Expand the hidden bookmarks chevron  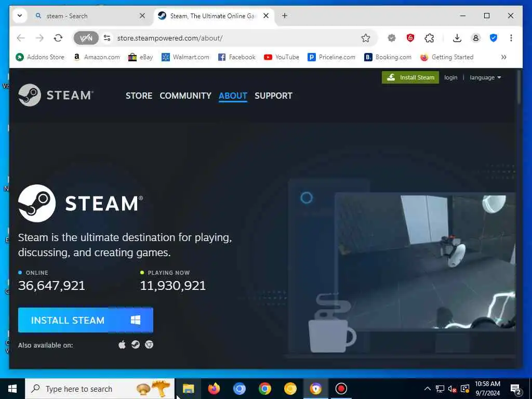[x=504, y=57]
